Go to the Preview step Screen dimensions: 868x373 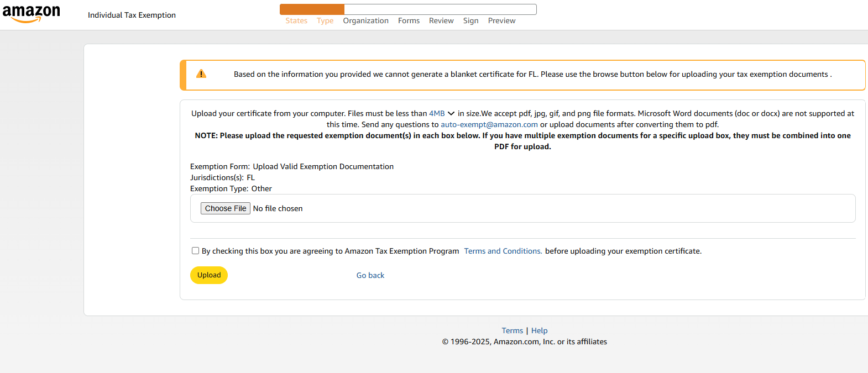pyautogui.click(x=502, y=20)
